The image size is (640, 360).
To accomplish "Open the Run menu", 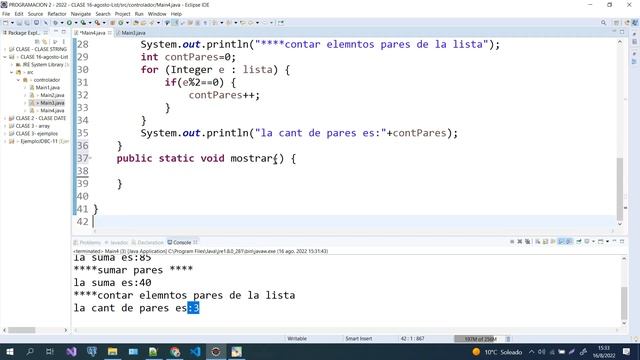I will (139, 14).
